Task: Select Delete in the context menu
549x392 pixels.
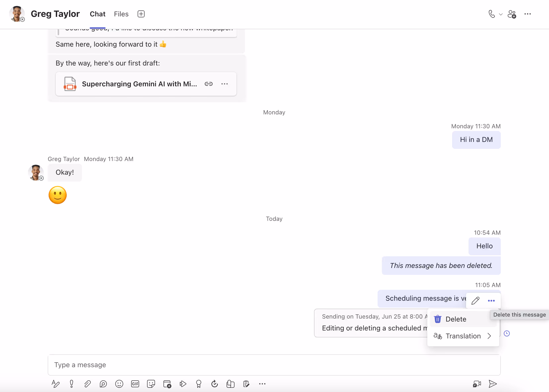Action: [456, 319]
